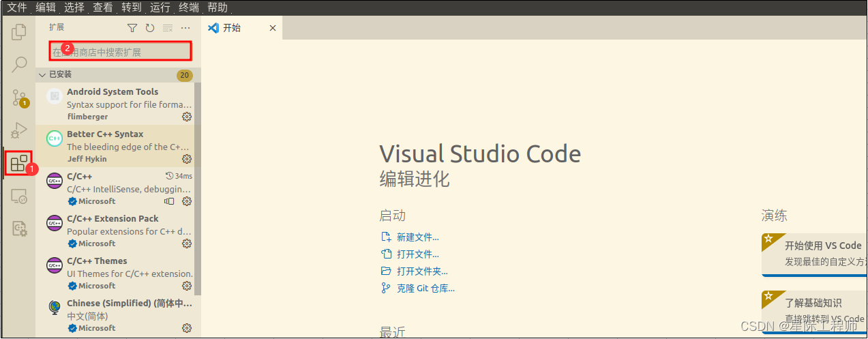Select the Better C++ Syntax extension title
This screenshot has height=339, width=868.
click(105, 134)
